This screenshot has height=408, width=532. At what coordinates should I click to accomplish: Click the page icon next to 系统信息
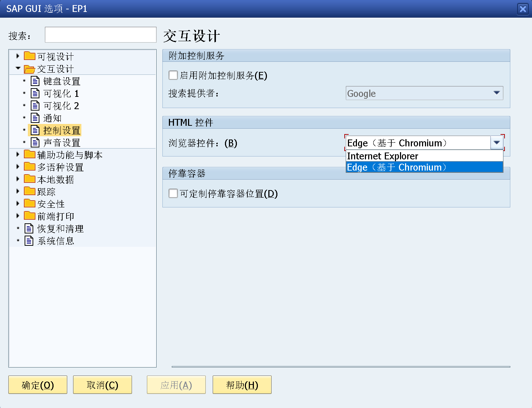point(29,240)
